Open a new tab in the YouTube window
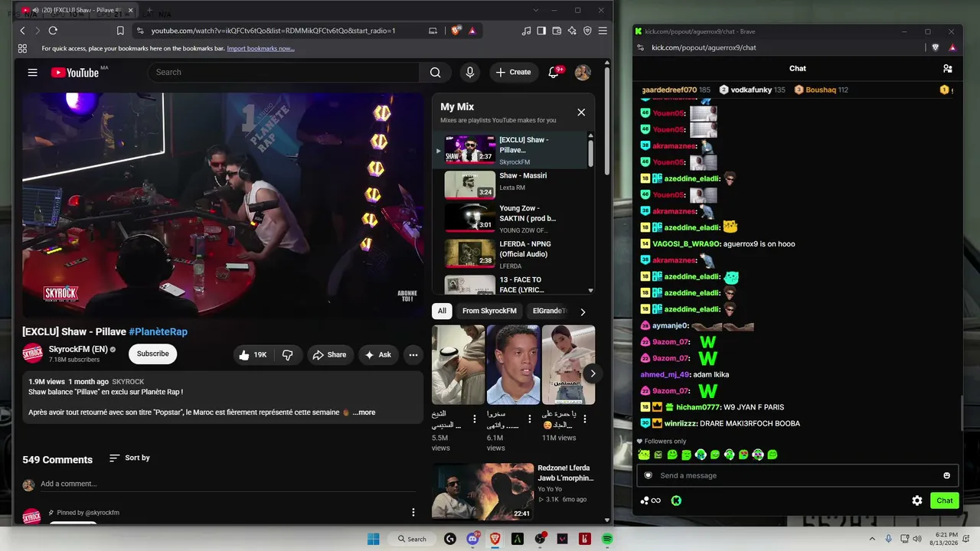The height and width of the screenshot is (551, 980). tap(149, 11)
